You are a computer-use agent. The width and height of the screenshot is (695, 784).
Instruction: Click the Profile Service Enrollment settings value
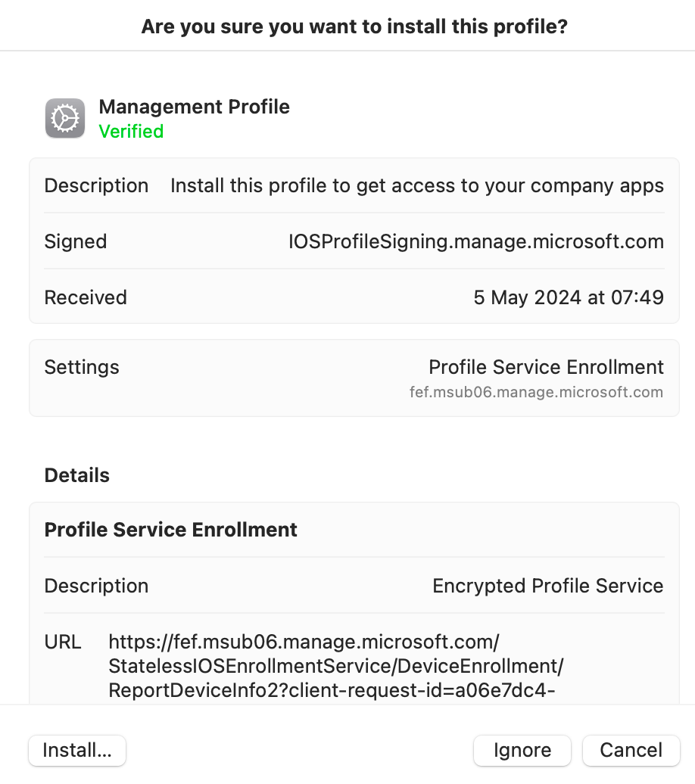coord(546,367)
